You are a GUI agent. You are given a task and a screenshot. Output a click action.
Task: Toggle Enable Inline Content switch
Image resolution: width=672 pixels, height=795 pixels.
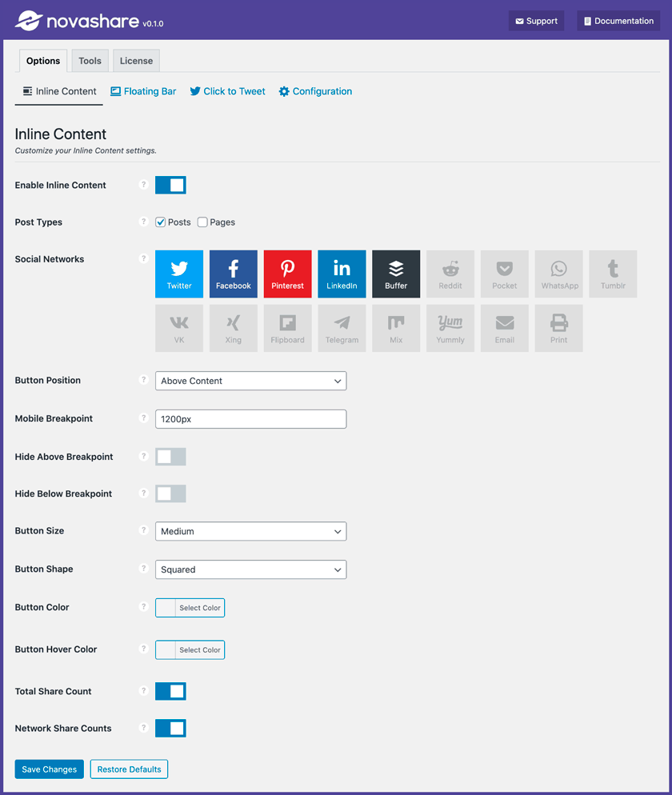[x=170, y=185]
